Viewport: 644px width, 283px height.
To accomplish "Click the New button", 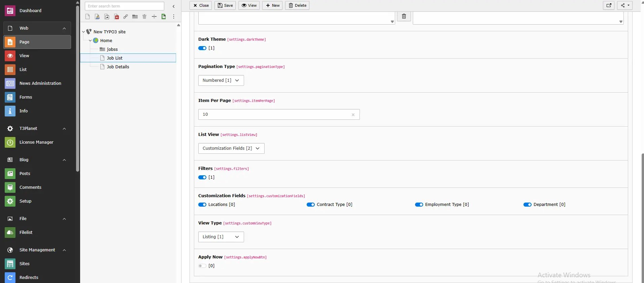I will click(x=272, y=5).
